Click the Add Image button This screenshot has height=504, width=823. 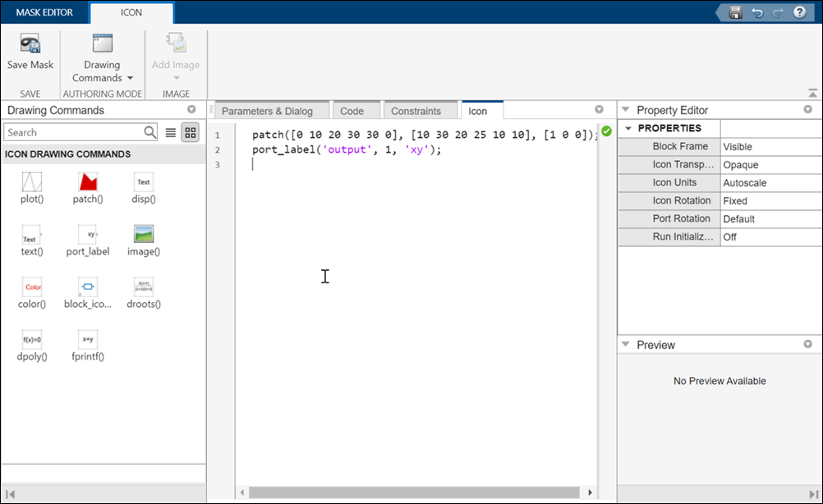(176, 57)
